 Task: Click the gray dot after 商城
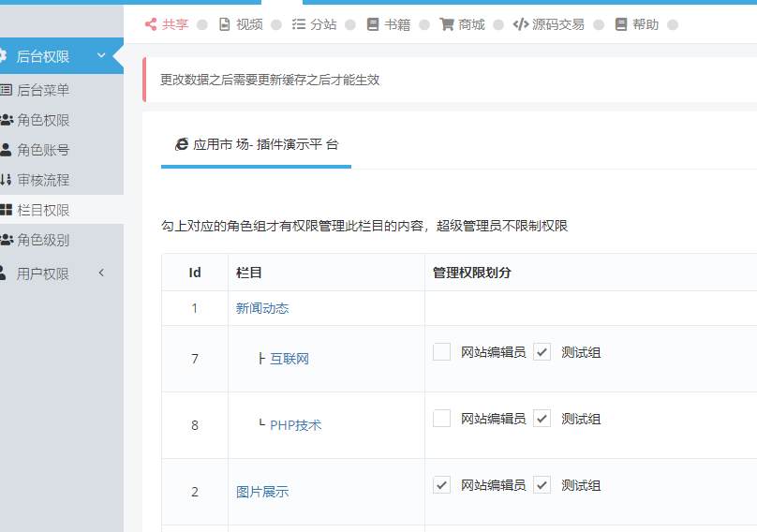498,24
